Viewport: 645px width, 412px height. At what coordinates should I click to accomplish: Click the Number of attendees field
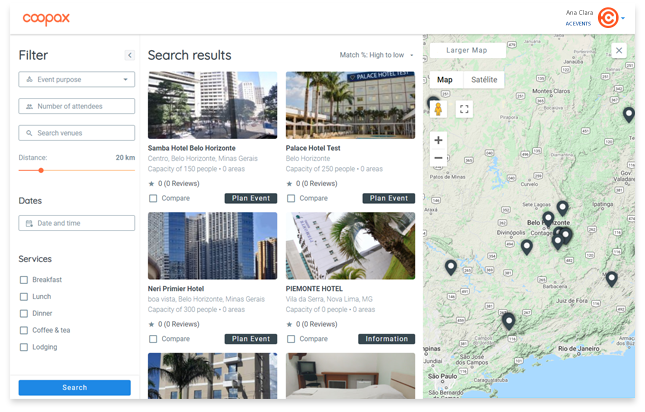click(x=77, y=106)
